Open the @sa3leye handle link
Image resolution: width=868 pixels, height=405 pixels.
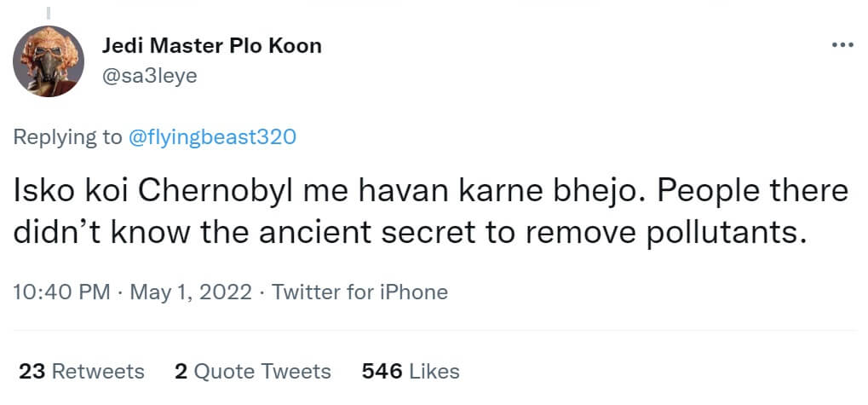(149, 75)
